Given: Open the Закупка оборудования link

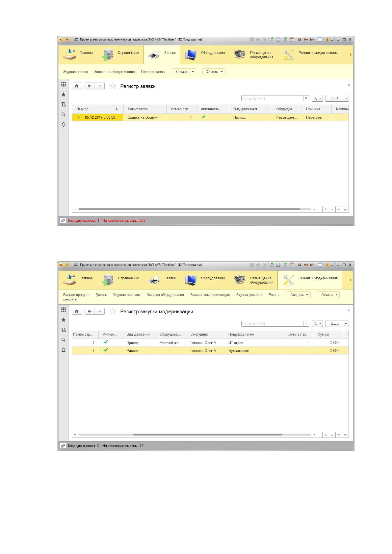Looking at the screenshot, I should 165,295.
